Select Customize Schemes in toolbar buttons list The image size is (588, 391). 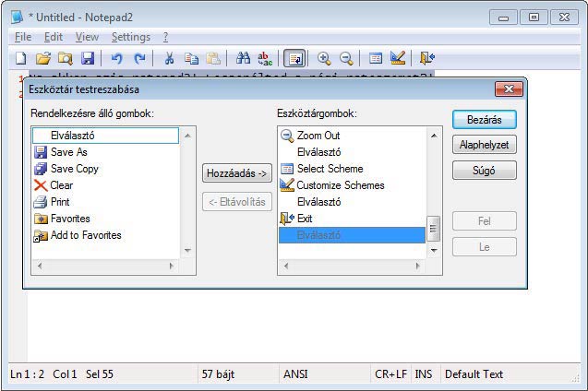(x=352, y=185)
